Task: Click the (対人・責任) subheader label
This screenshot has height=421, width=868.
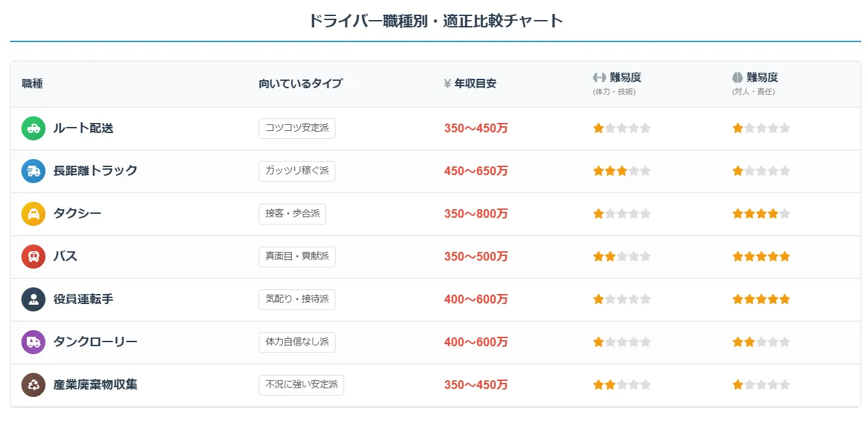Action: pos(754,92)
